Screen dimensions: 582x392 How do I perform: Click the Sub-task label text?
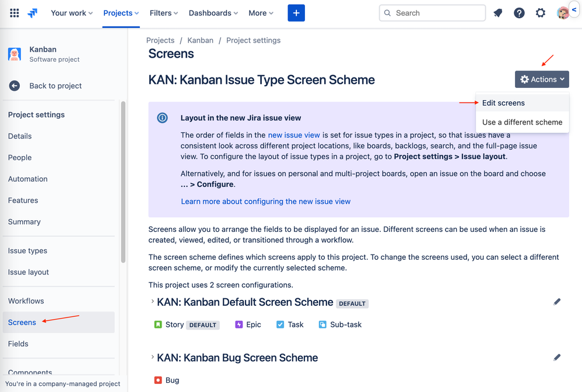tap(346, 324)
